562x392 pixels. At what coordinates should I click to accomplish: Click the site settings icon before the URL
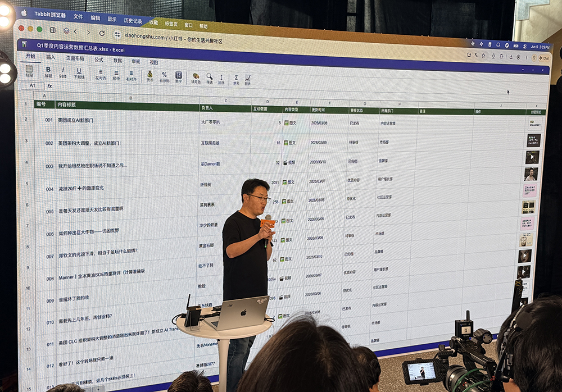(117, 34)
